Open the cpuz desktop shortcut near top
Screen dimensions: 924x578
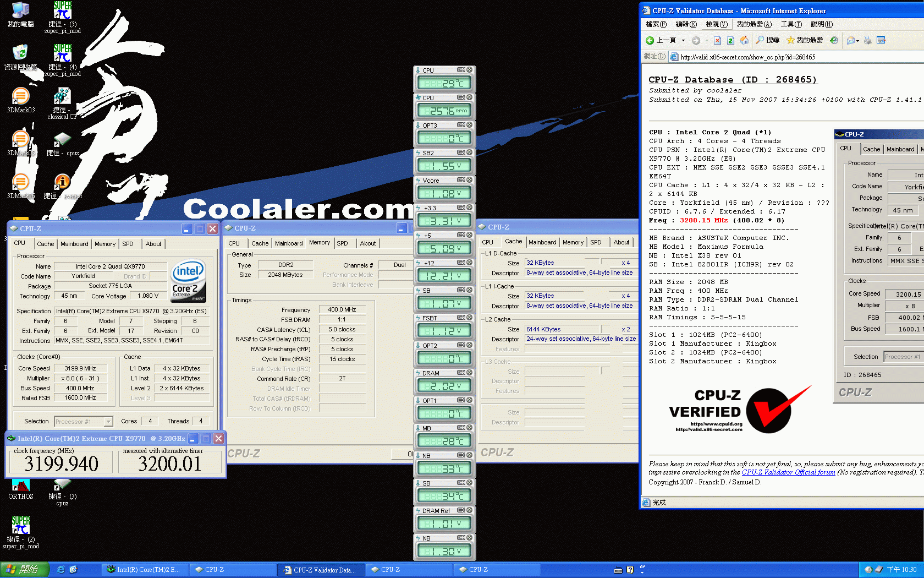[63, 144]
